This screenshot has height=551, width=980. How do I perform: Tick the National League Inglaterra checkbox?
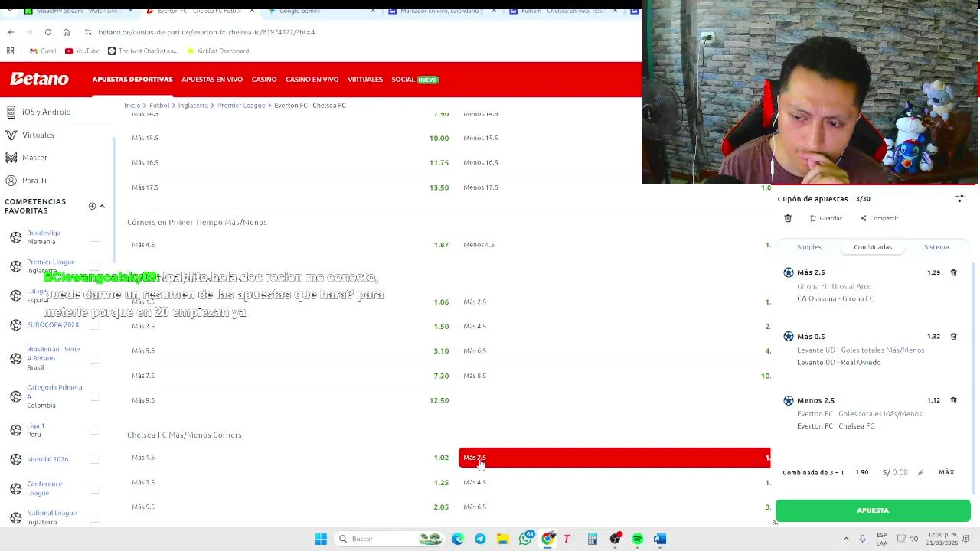coord(94,517)
